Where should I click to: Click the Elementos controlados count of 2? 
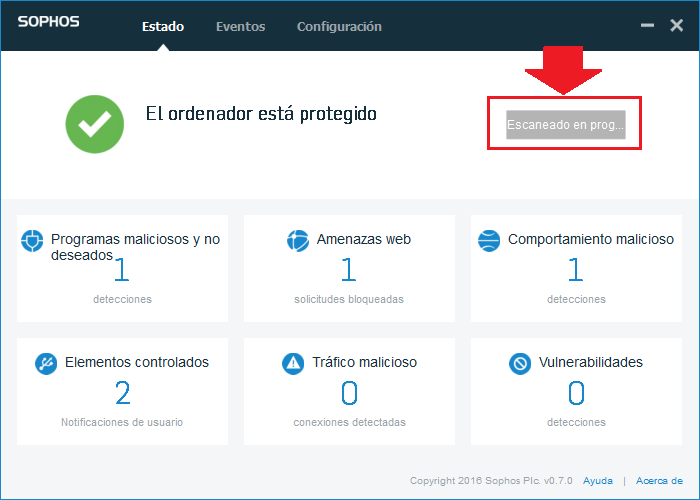[x=122, y=393]
